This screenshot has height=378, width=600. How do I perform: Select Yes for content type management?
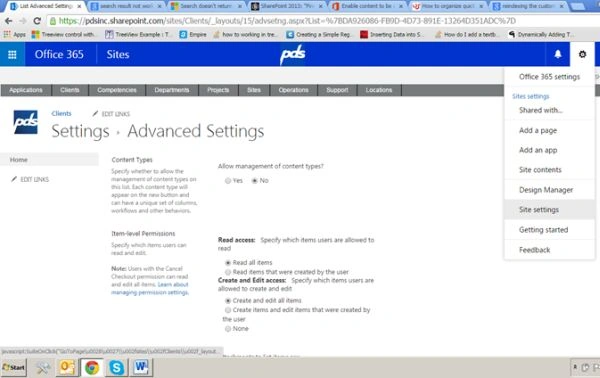click(228, 181)
